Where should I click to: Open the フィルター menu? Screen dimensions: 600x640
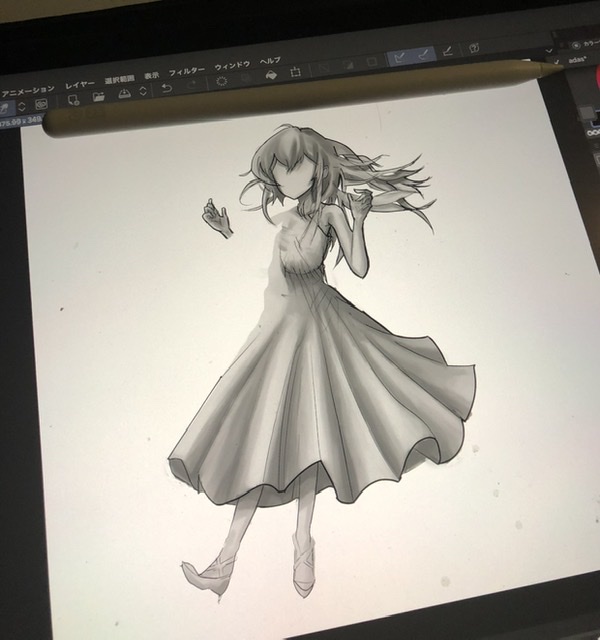point(187,71)
